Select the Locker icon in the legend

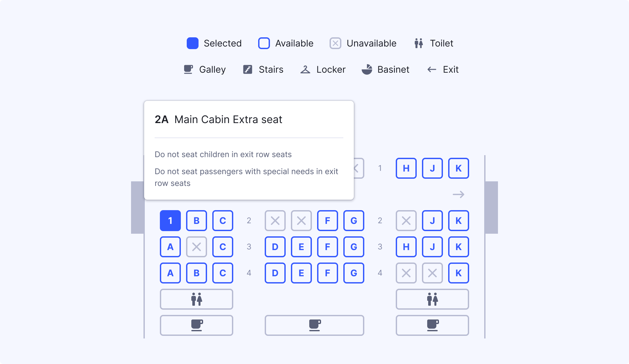click(305, 69)
